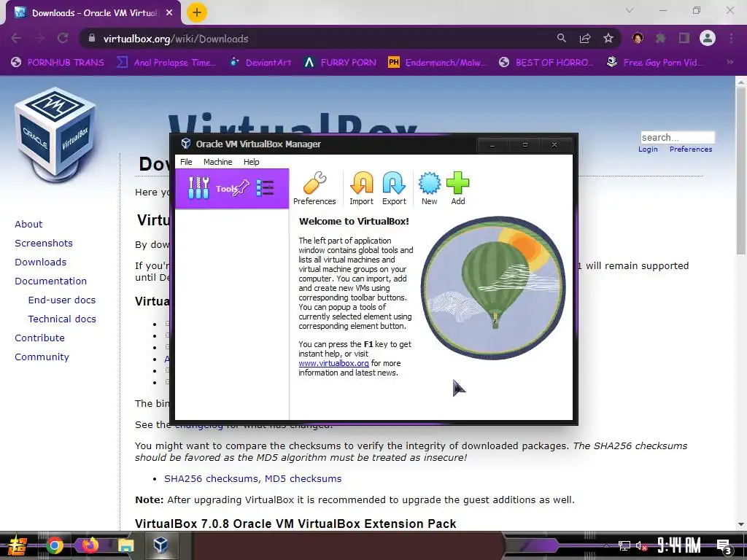Click the website search box

[678, 138]
